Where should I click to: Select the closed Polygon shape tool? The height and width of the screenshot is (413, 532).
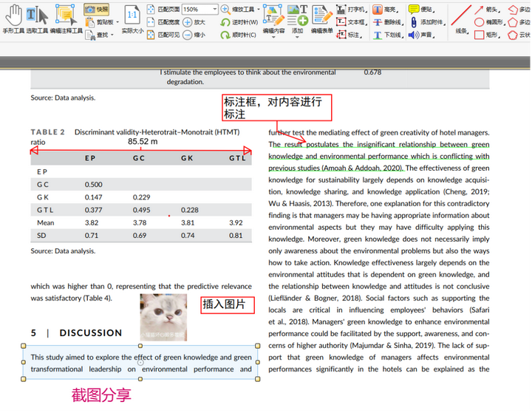(x=519, y=22)
